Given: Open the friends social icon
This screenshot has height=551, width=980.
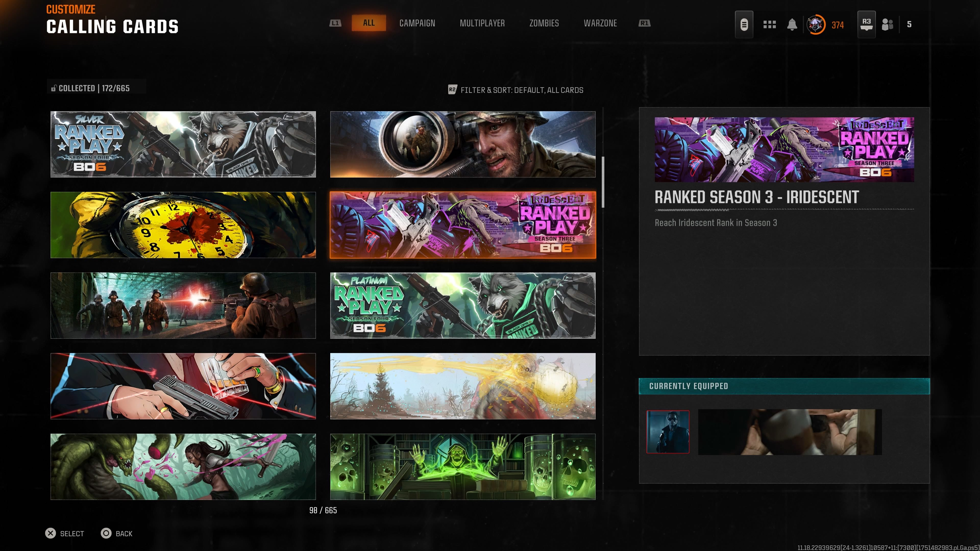Looking at the screenshot, I should point(887,25).
